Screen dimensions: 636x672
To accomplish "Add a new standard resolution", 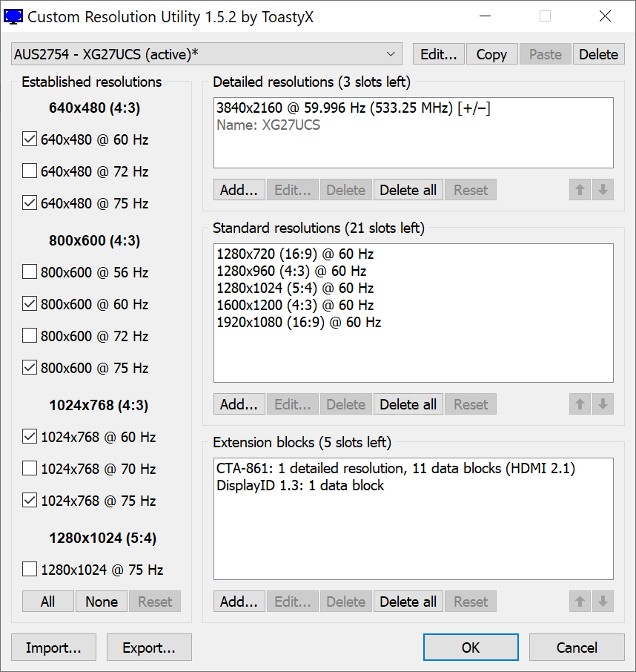I will (x=239, y=404).
